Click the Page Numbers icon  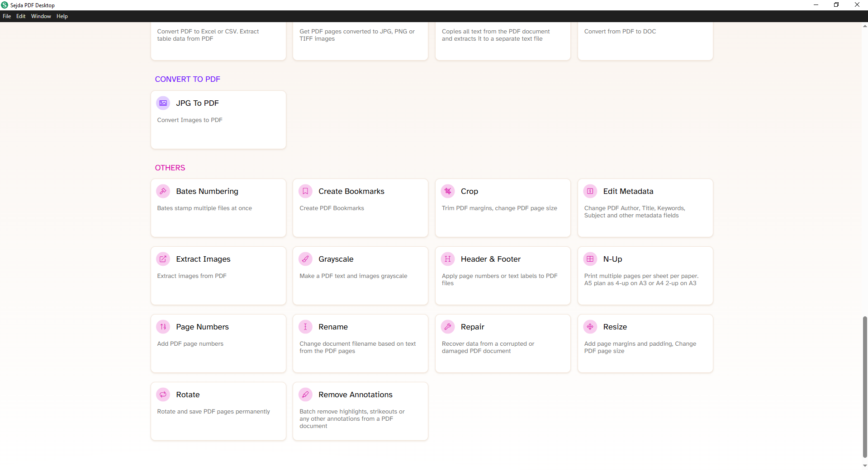pyautogui.click(x=163, y=327)
